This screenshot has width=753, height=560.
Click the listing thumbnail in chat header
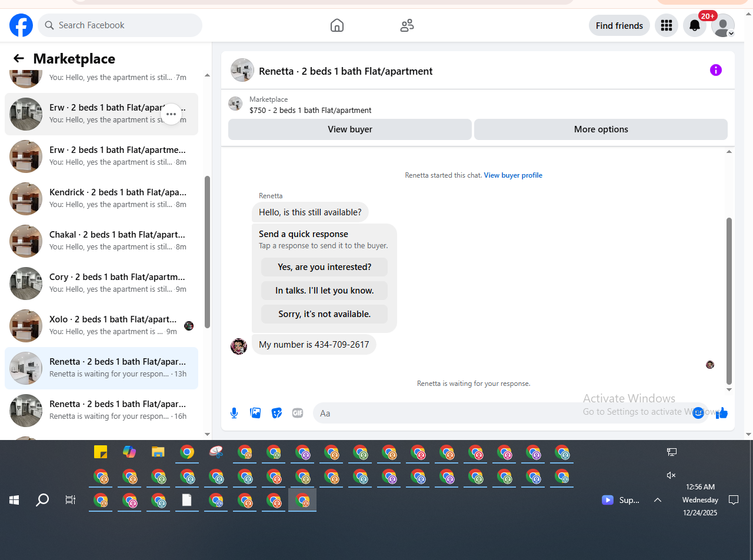tap(242, 70)
